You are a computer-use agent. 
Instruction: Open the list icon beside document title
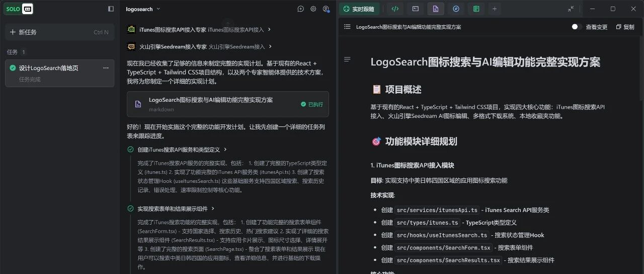point(347,27)
